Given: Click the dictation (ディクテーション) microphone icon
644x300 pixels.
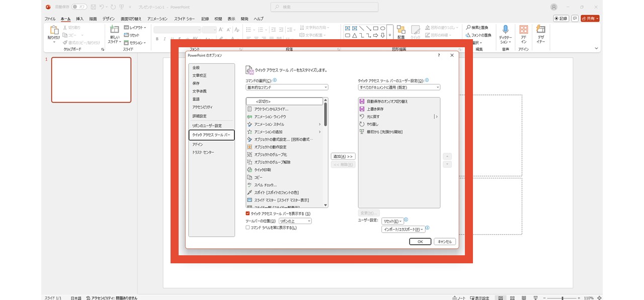Looking at the screenshot, I should [x=506, y=30].
